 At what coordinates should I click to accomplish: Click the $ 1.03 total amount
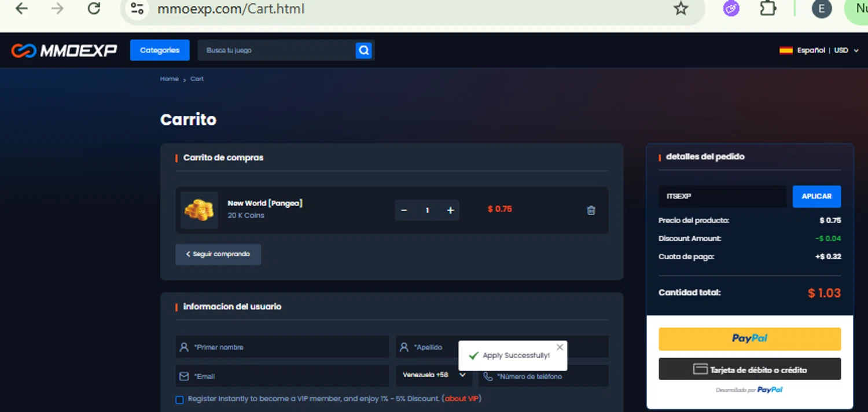point(824,293)
